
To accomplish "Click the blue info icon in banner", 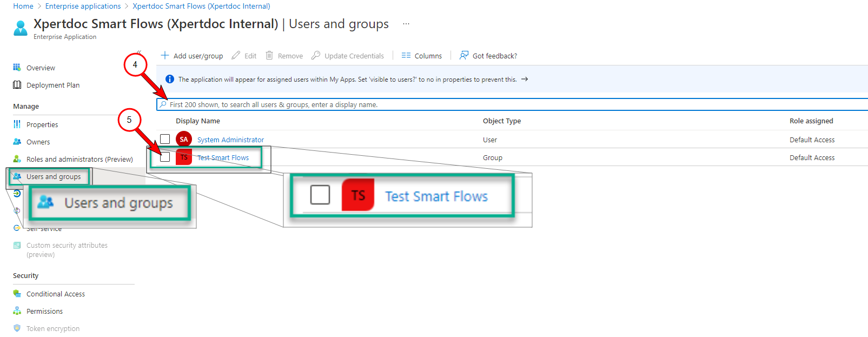I will pyautogui.click(x=170, y=79).
